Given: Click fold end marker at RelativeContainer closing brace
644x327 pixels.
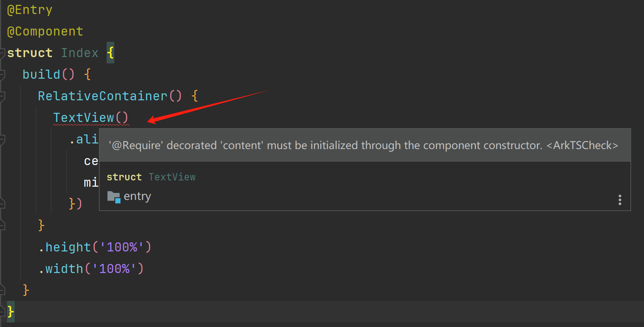Looking at the screenshot, I should [x=2, y=225].
